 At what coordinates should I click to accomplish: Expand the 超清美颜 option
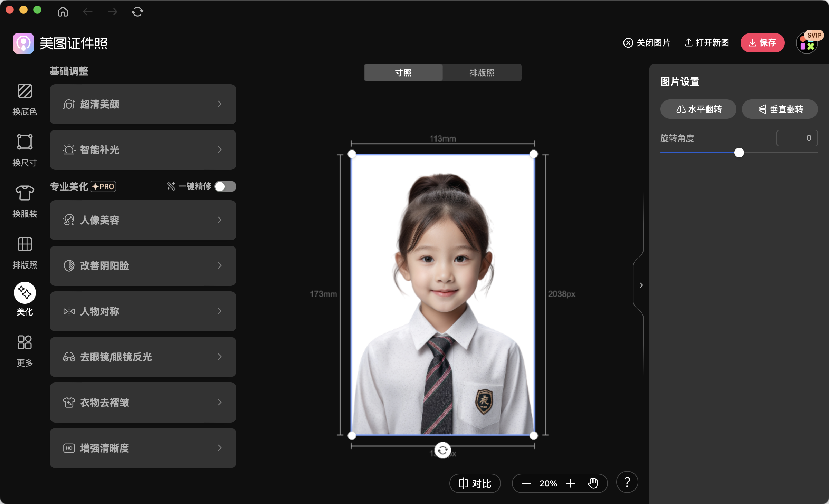pos(143,104)
